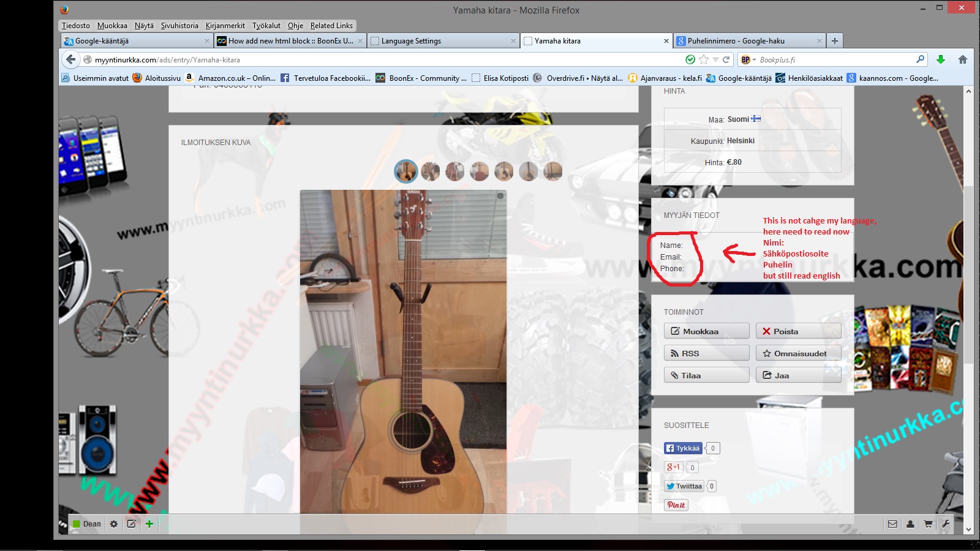
Task: Open the Muokkaa menu in menu bar
Action: coord(112,26)
